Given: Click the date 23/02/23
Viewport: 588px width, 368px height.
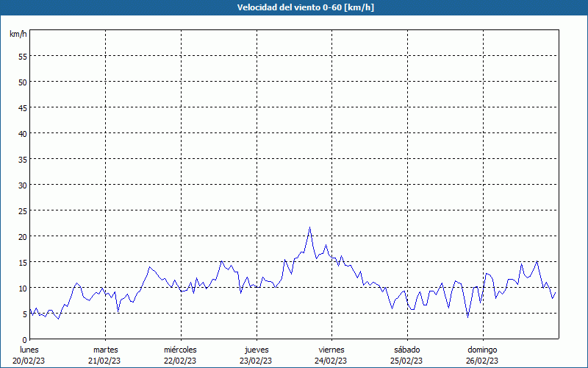Looking at the screenshot, I should pos(256,361).
